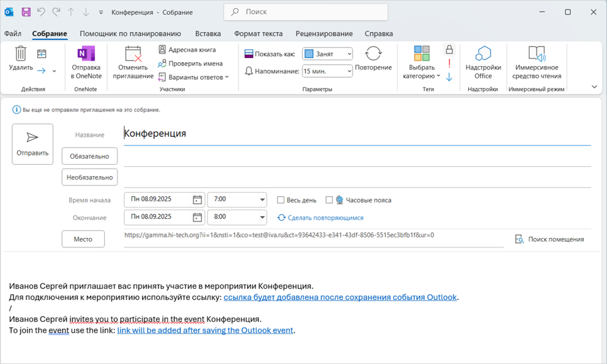This screenshot has width=607, height=364.
Task: Open the Choose category color squares
Action: 421,54
